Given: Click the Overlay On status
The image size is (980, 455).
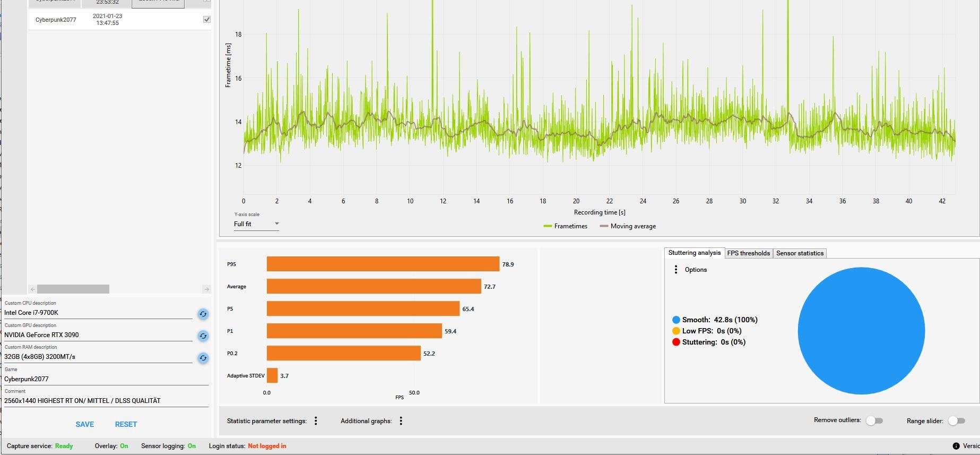Looking at the screenshot, I should [111, 446].
